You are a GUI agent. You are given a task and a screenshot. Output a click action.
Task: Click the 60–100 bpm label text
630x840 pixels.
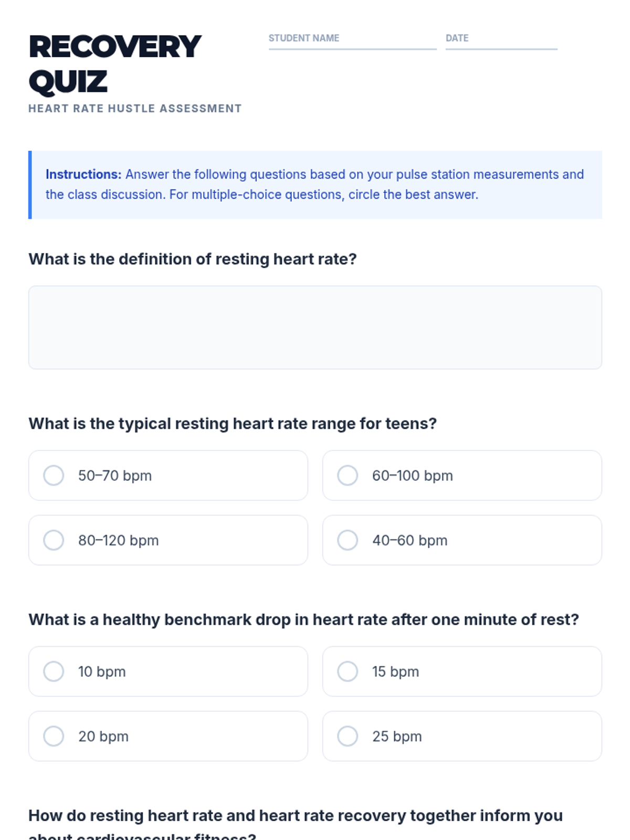[413, 476]
